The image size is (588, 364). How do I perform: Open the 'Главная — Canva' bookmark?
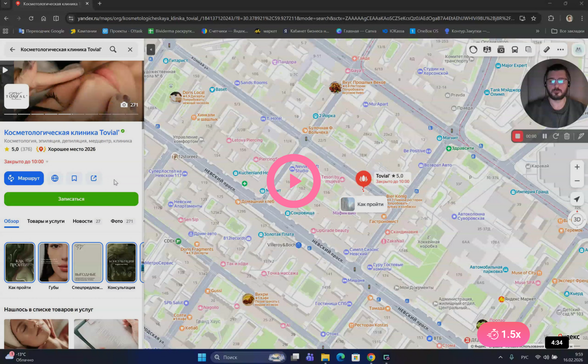coord(356,31)
